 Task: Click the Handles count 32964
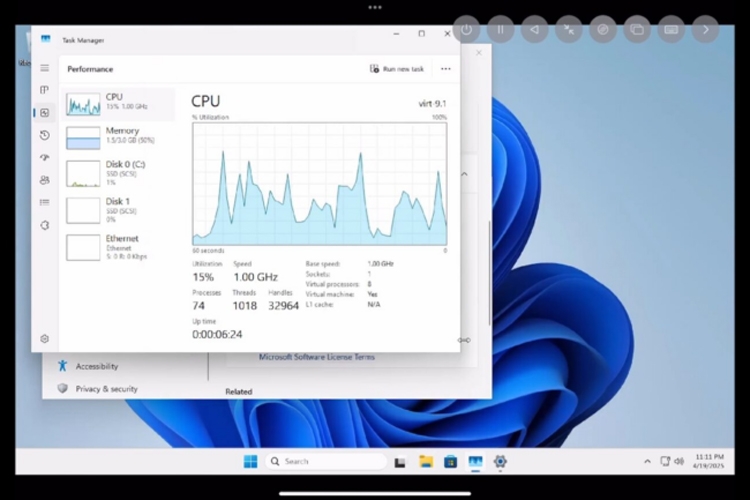click(x=283, y=306)
